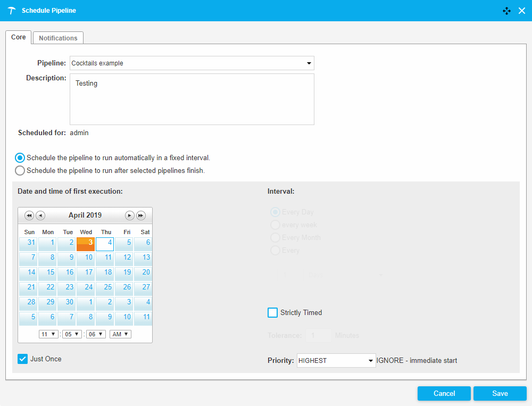532x406 pixels.
Task: Uncheck the Just Once checkbox
Action: [22, 359]
